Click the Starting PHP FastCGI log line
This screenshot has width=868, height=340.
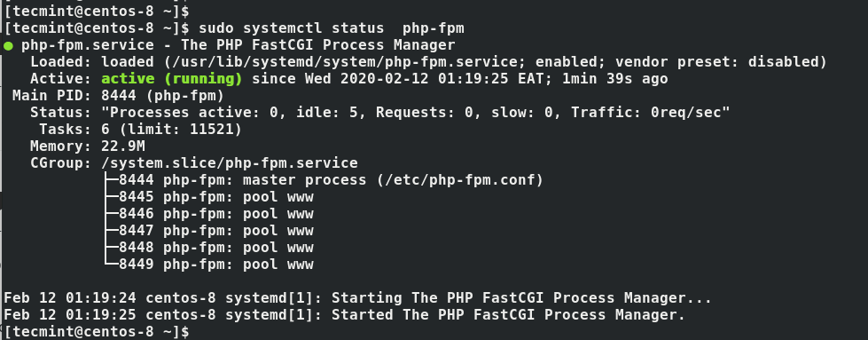[x=357, y=298]
